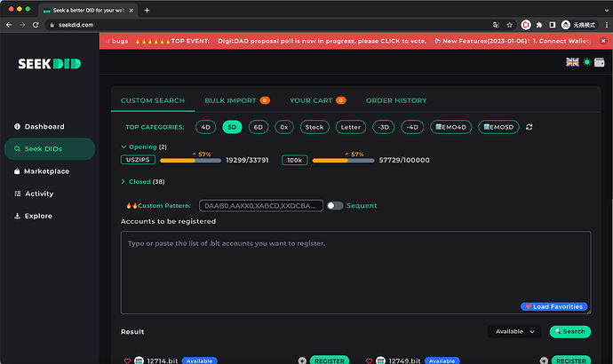Open the Activity page
Image resolution: width=613 pixels, height=364 pixels.
tap(34, 194)
